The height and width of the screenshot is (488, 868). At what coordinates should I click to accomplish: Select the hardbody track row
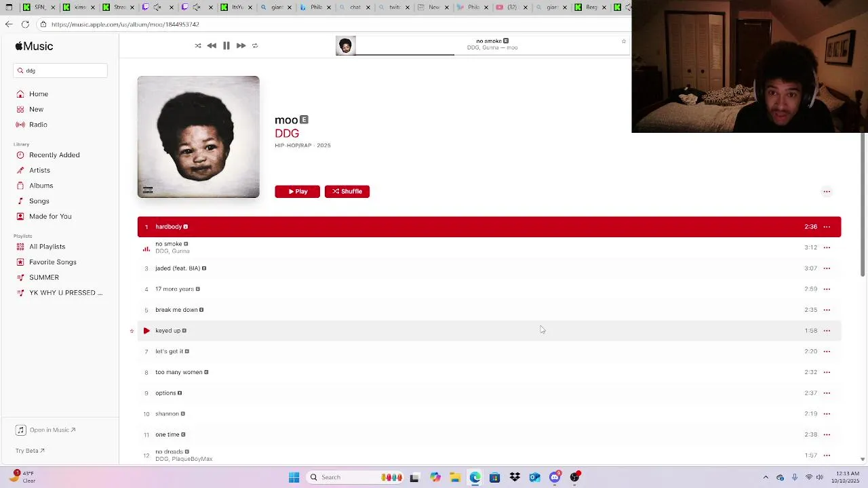pyautogui.click(x=489, y=226)
